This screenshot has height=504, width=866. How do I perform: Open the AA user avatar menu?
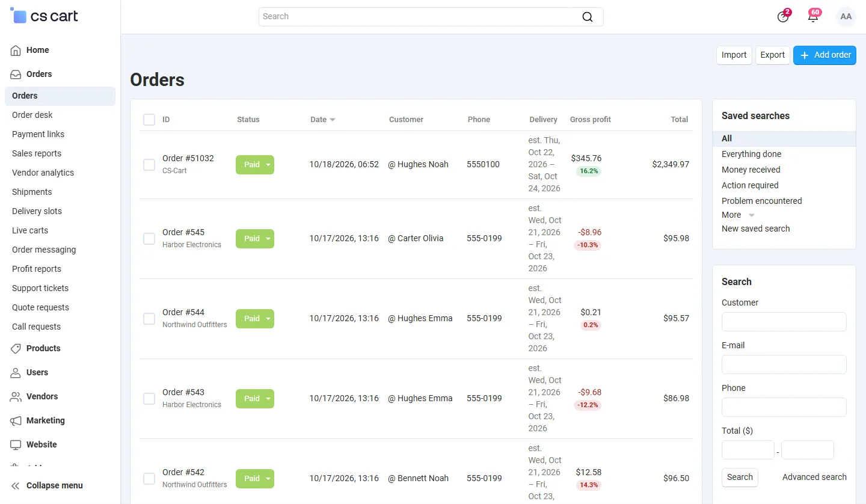click(846, 17)
